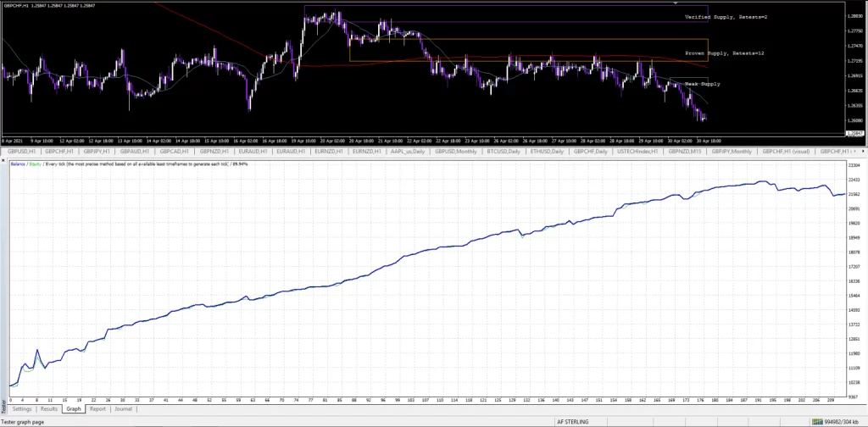
Task: View the Journal tab
Action: [123, 408]
